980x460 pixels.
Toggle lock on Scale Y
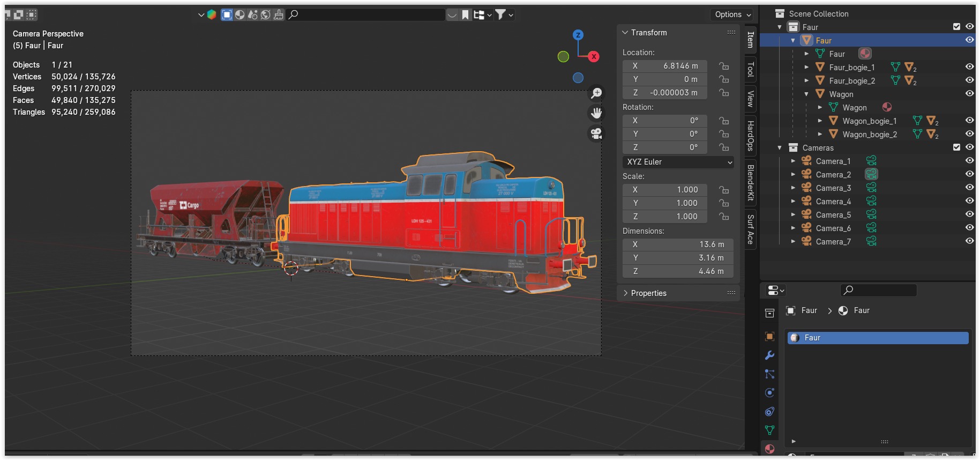point(724,203)
